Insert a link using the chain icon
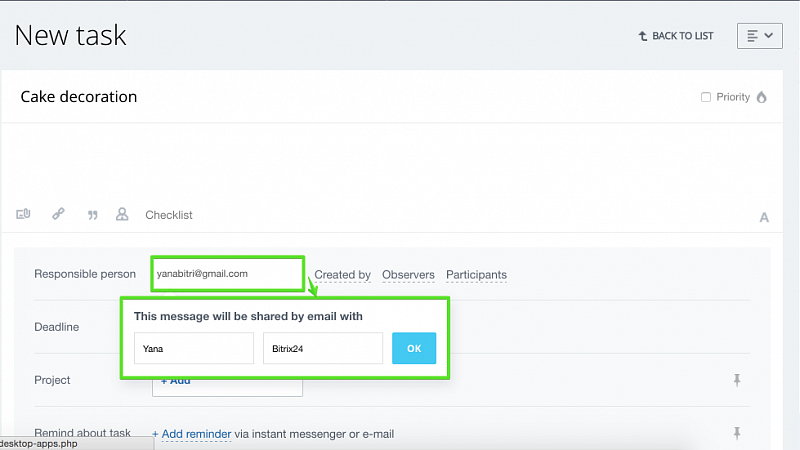Image resolution: width=800 pixels, height=450 pixels. 58,213
